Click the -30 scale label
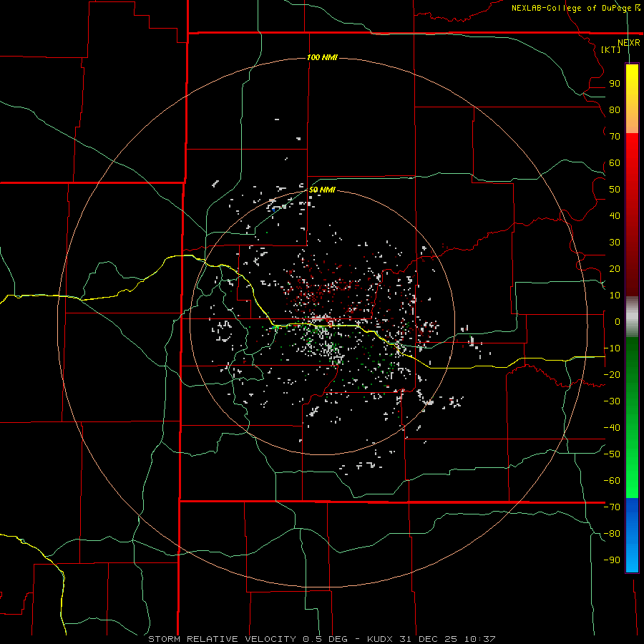The width and height of the screenshot is (644, 644). coord(612,401)
